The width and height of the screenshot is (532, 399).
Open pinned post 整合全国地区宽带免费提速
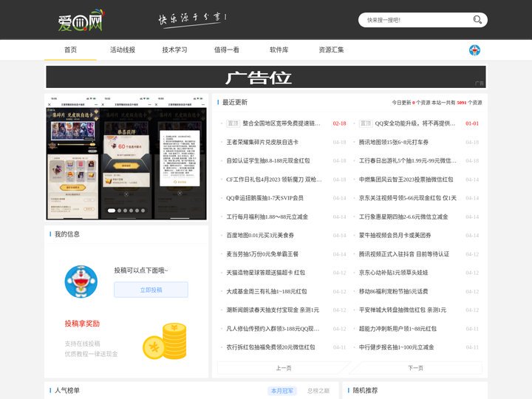pos(282,123)
